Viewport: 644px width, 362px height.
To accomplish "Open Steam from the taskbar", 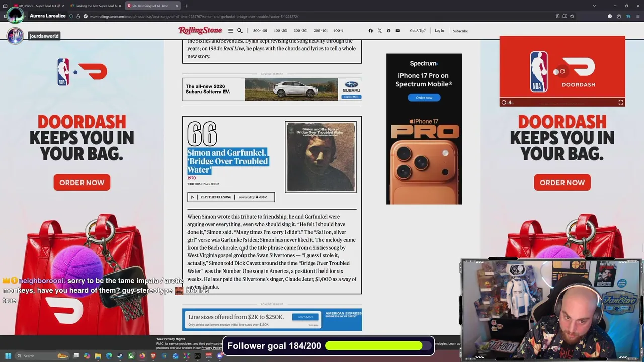I will coord(120,356).
